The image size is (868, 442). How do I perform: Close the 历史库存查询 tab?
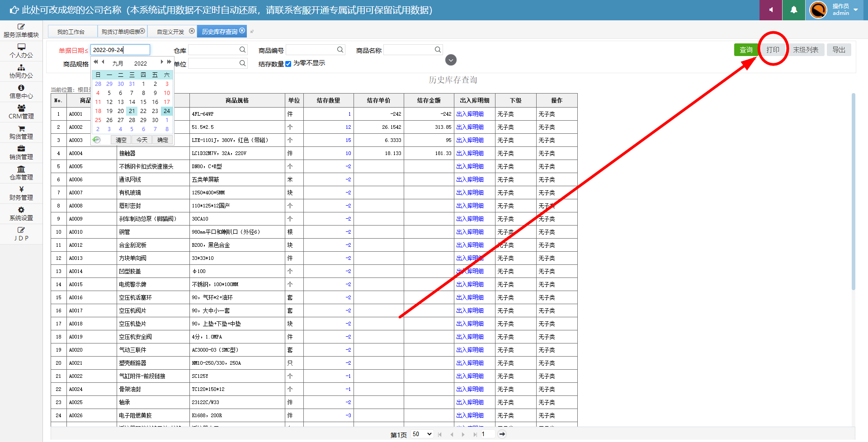pyautogui.click(x=242, y=31)
